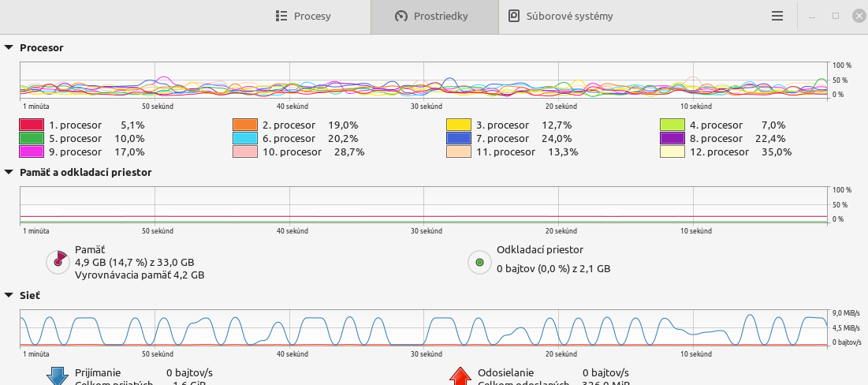Viewport: 868px width, 385px height.
Task: Click the network history graph
Action: click(x=423, y=327)
